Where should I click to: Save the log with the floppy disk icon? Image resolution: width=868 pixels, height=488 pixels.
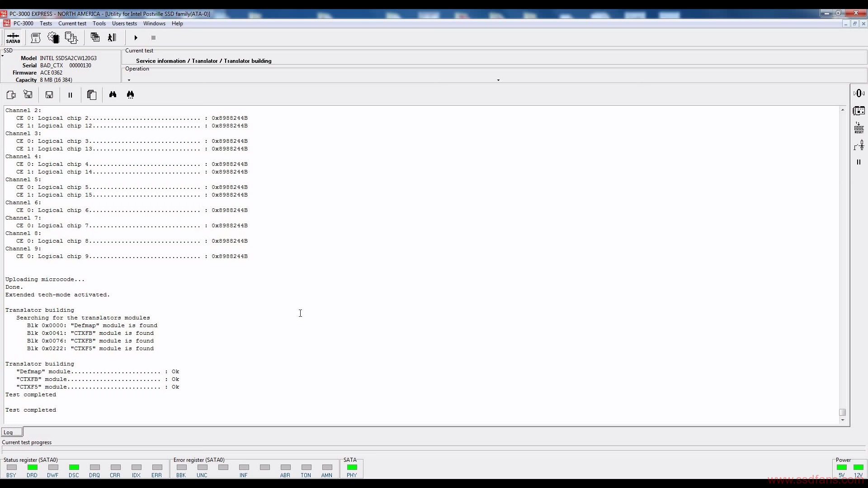[x=49, y=95]
